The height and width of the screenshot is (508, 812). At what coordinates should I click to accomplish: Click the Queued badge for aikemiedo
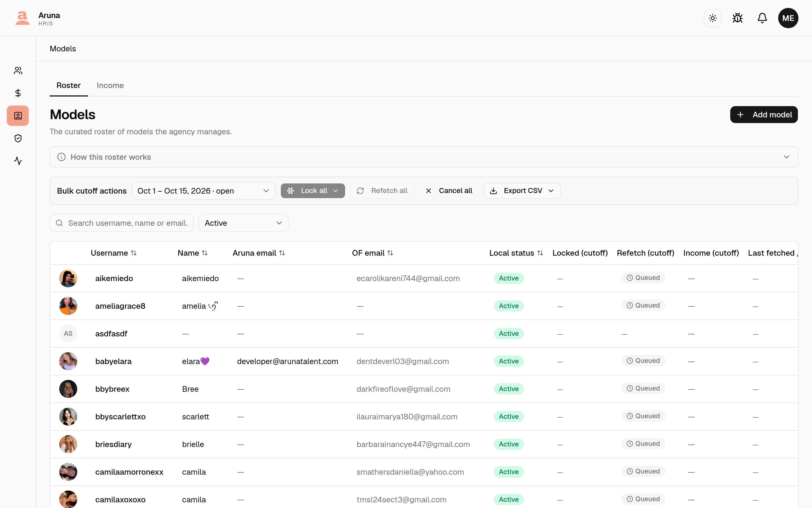tap(643, 278)
